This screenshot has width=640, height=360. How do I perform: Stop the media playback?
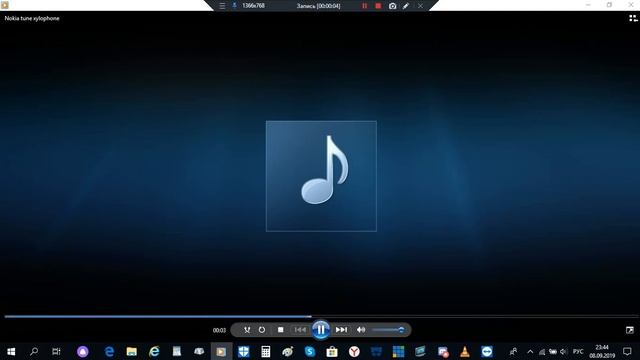(280, 330)
